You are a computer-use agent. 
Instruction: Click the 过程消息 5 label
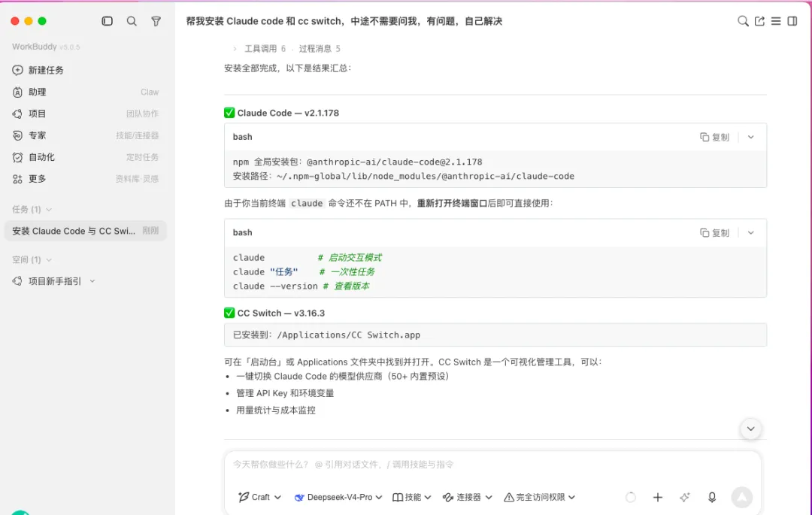[x=320, y=49]
